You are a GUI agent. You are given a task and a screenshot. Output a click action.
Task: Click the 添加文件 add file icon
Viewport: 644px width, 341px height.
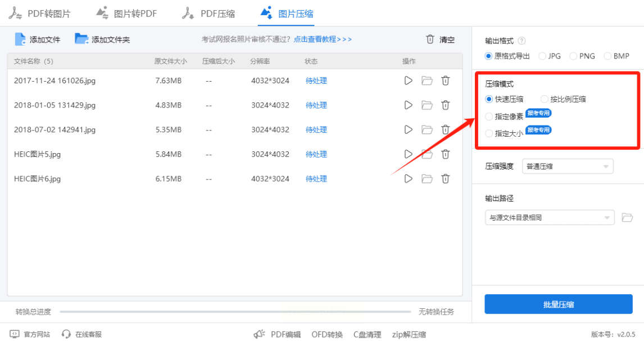(20, 39)
